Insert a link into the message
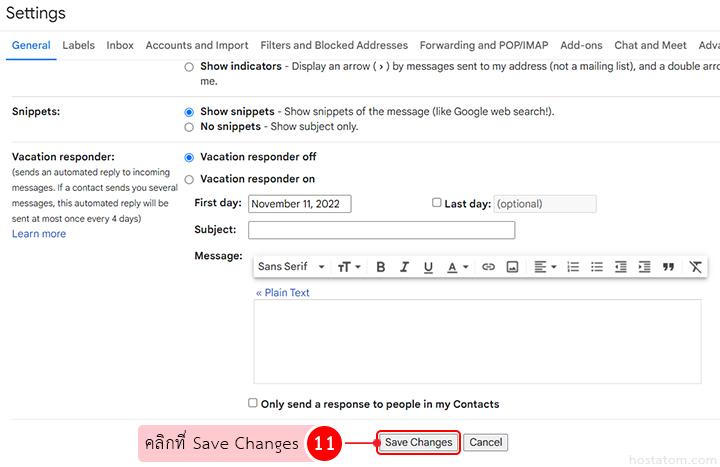Image resolution: width=720 pixels, height=467 pixels. pyautogui.click(x=489, y=267)
